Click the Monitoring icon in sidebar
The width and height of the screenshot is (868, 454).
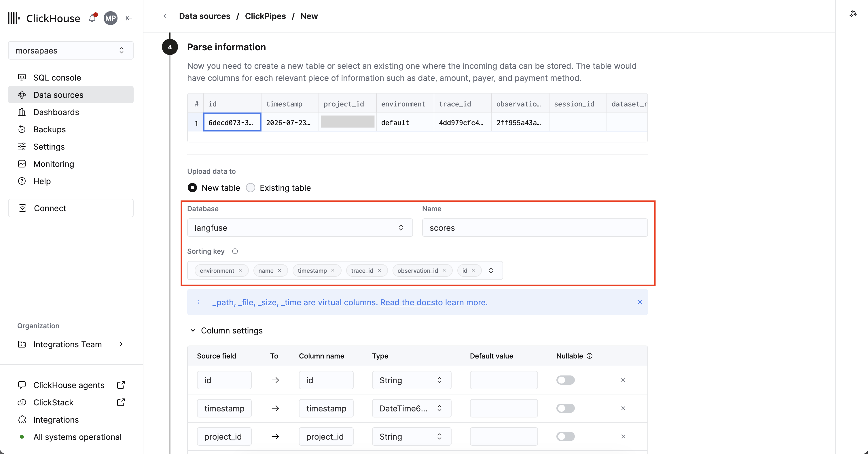[22, 164]
